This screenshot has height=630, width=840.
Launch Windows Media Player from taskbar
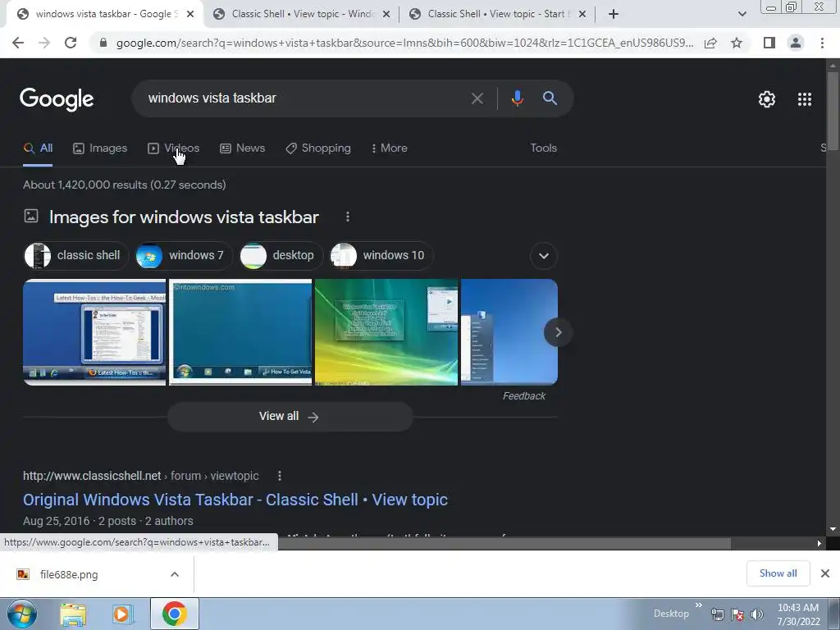coord(122,614)
